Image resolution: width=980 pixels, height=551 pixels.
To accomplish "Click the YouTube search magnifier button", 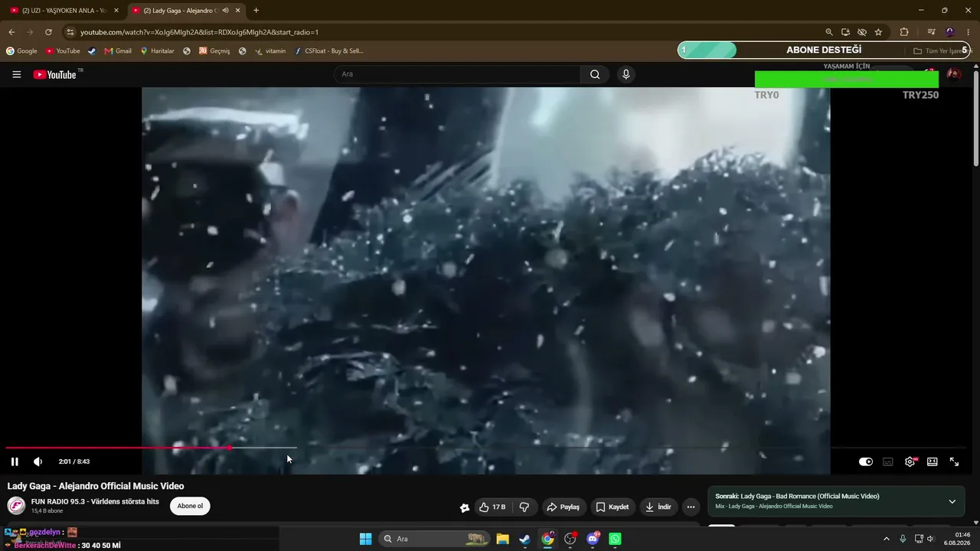I will pos(595,74).
